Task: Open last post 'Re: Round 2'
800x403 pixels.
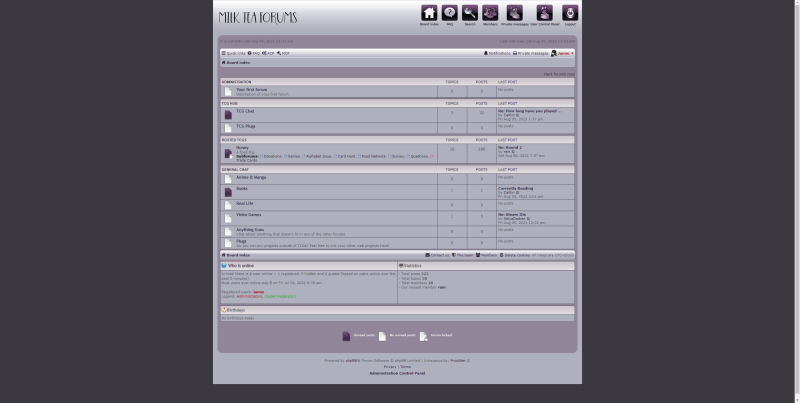Action: 510,147
